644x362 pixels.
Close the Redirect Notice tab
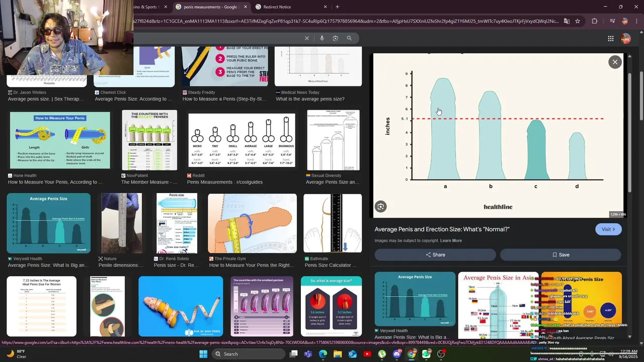click(x=325, y=7)
